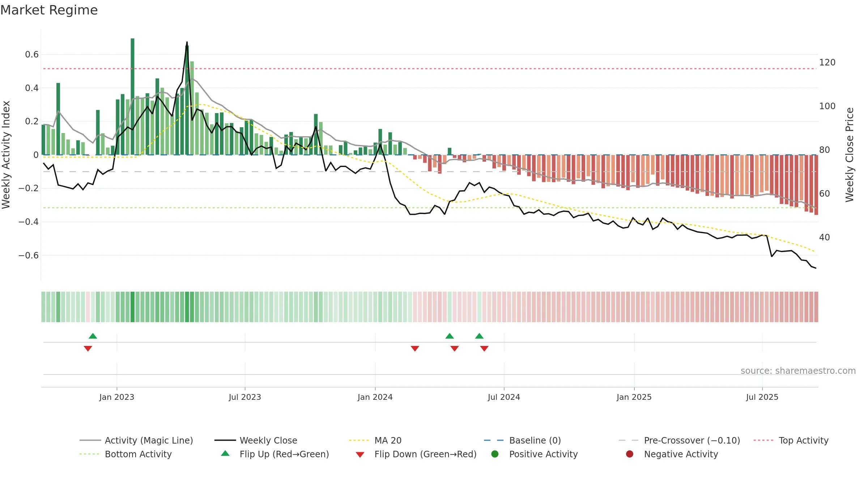Viewport: 868px width, 488px height.
Task: Click the black Weekly Close line swatch
Action: point(225,440)
